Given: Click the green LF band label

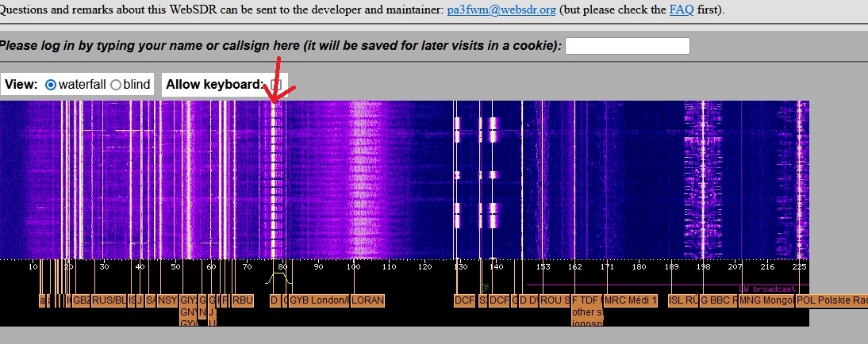Looking at the screenshot, I should click(485, 289).
